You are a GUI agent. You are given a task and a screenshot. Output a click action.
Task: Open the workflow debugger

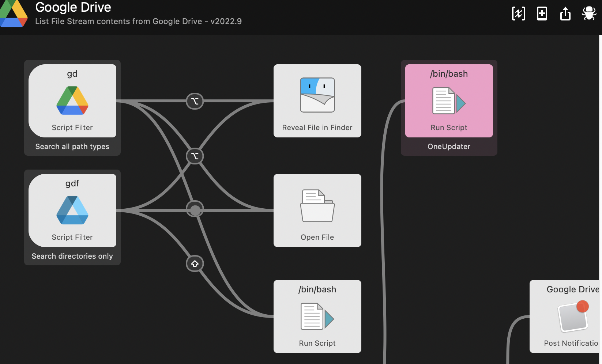pyautogui.click(x=588, y=14)
